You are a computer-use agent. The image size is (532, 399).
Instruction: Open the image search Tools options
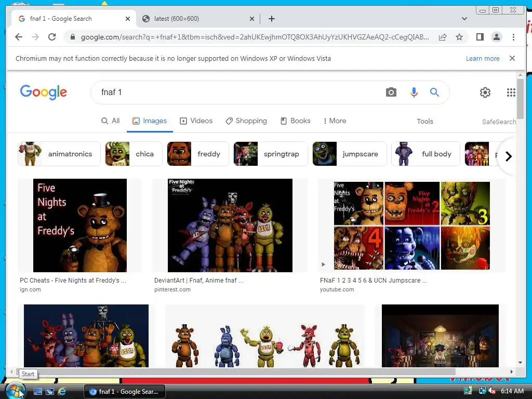(425, 121)
